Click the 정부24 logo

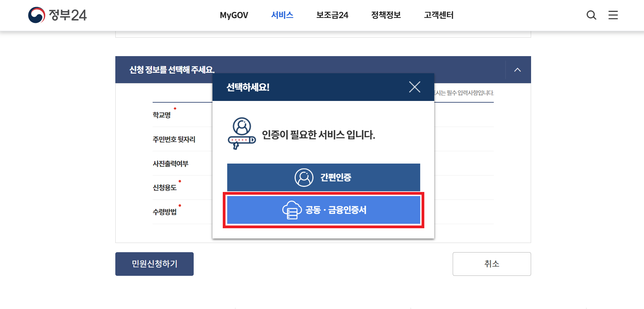57,15
